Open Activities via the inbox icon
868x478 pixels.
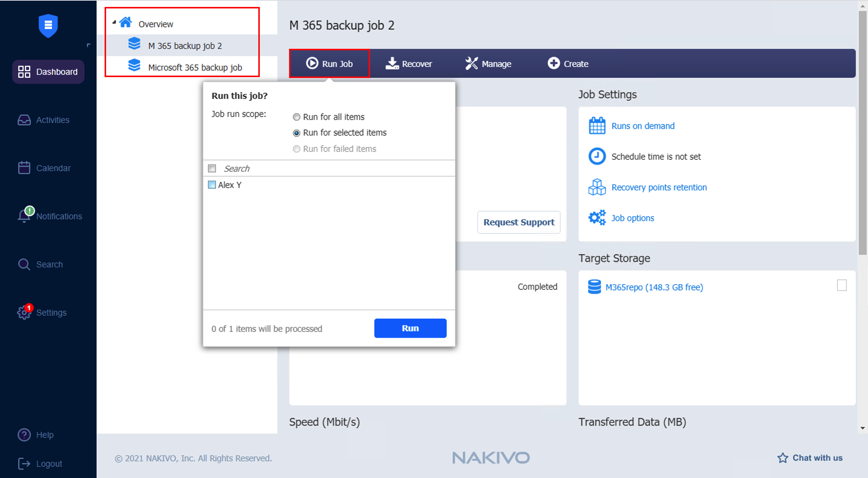[x=24, y=120]
